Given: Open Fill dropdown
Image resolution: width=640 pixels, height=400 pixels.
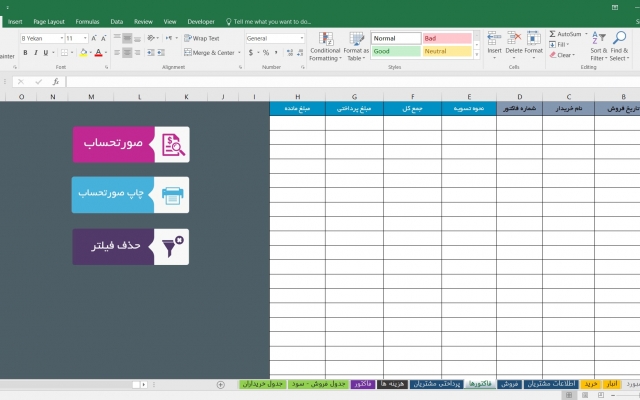Looking at the screenshot, I should pos(559,44).
